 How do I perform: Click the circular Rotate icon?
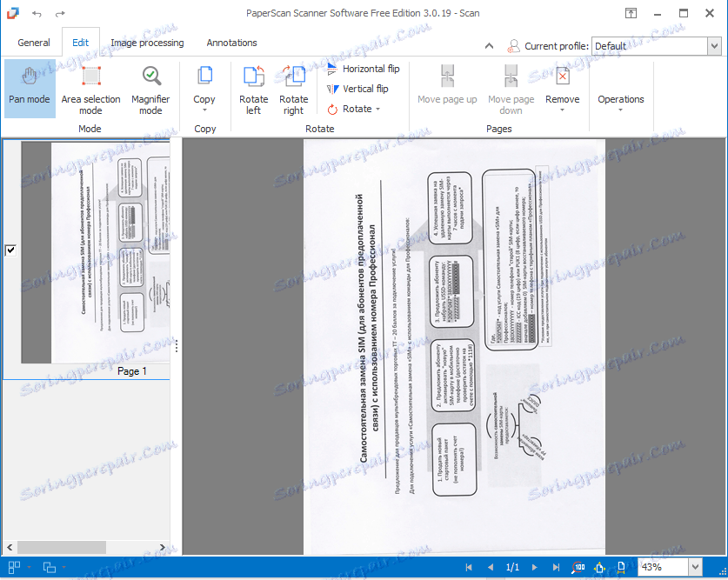(332, 110)
